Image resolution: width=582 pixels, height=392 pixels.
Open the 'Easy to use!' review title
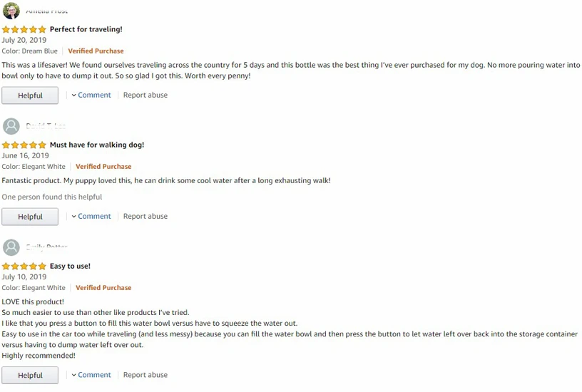[70, 266]
